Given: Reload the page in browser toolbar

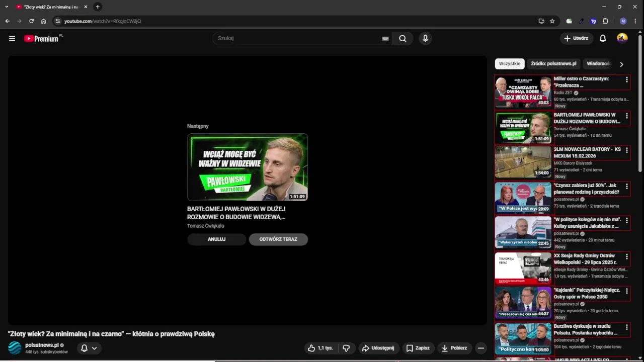Looking at the screenshot, I should point(31,21).
